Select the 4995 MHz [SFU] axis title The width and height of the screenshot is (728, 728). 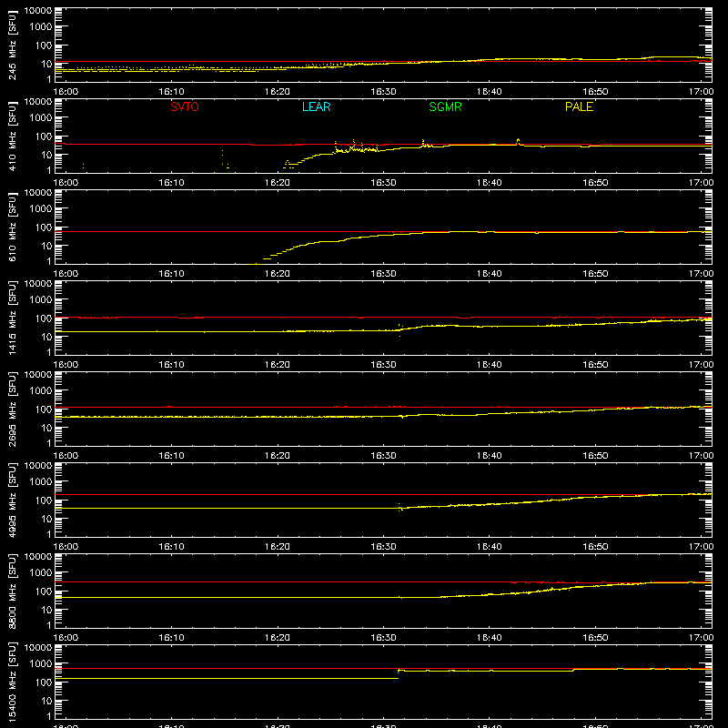click(x=12, y=500)
